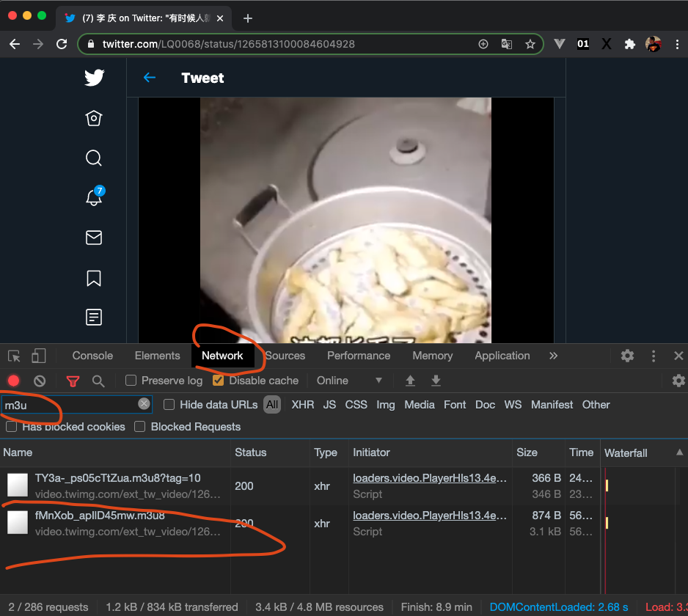Switch to Sources tab
This screenshot has width=688, height=616.
(x=285, y=356)
